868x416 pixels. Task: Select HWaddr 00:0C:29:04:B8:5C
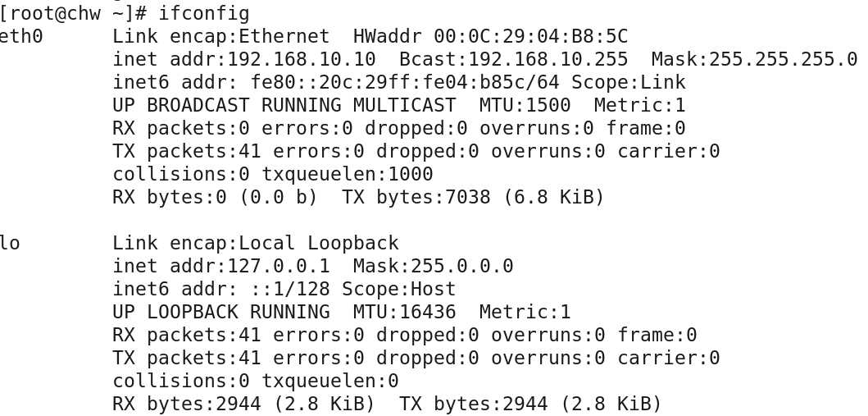(x=490, y=36)
